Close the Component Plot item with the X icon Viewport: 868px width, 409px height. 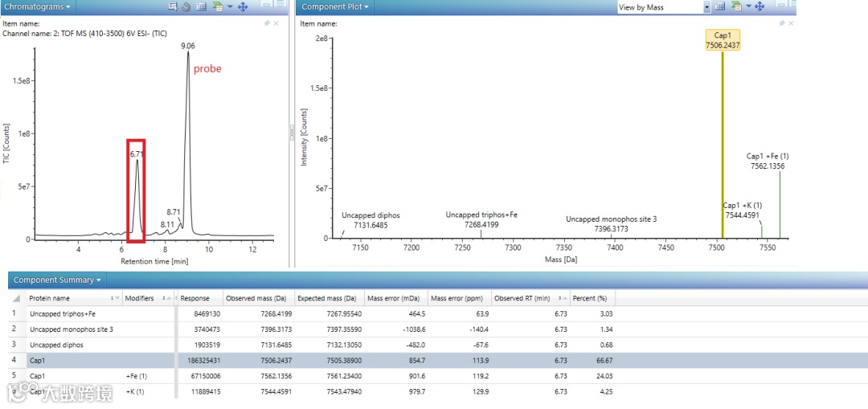click(x=791, y=23)
